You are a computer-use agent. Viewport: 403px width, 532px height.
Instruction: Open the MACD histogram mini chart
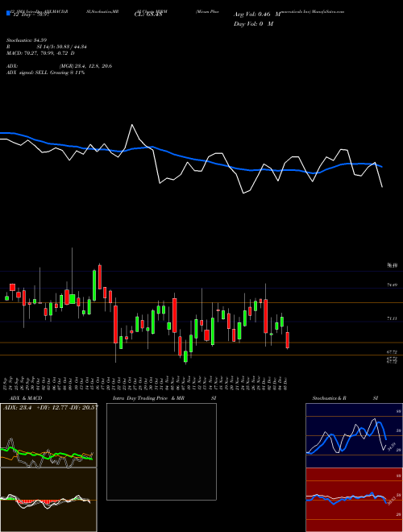[x=48, y=500]
